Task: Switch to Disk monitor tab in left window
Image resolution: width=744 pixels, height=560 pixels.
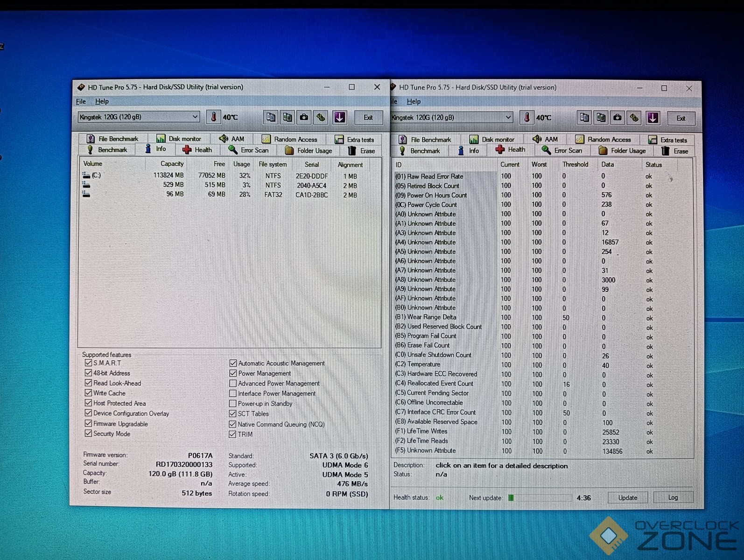Action: click(179, 139)
